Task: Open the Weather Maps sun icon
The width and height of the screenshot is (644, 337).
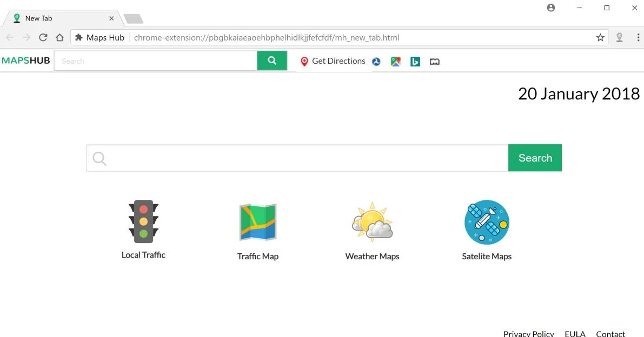Action: 372,221
